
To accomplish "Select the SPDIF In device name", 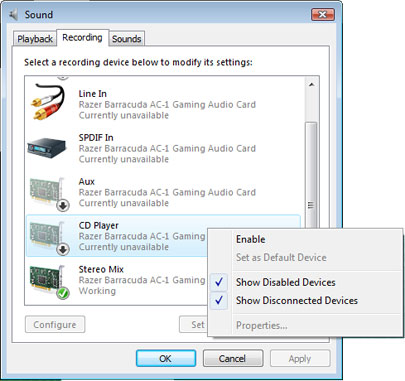I will tap(96, 138).
